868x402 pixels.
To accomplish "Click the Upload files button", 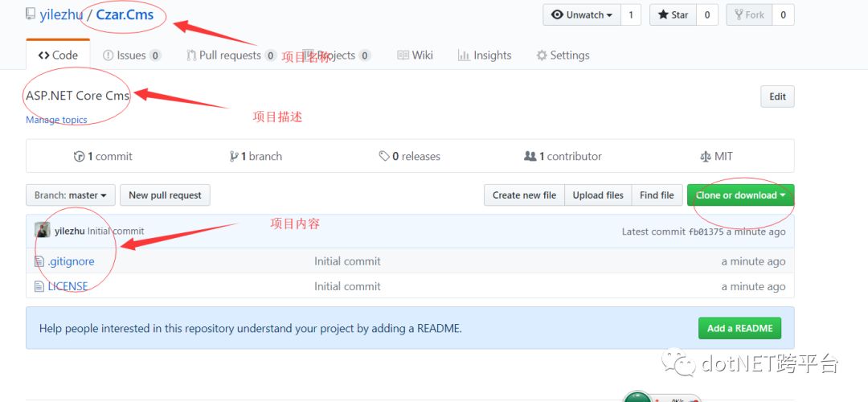I will (x=598, y=195).
